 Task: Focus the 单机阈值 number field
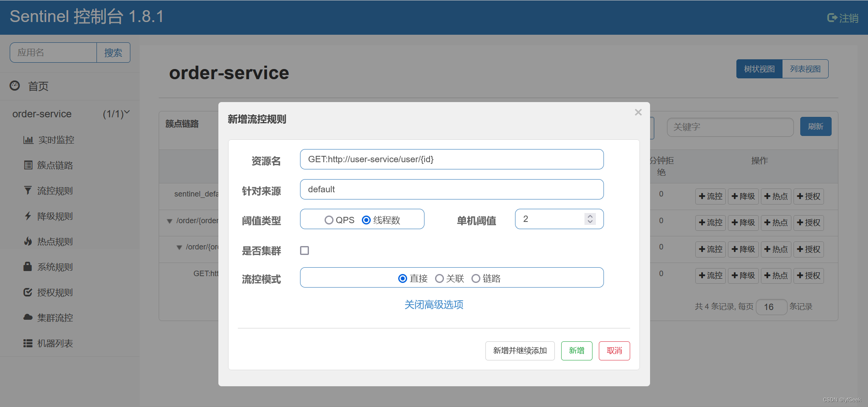point(559,219)
